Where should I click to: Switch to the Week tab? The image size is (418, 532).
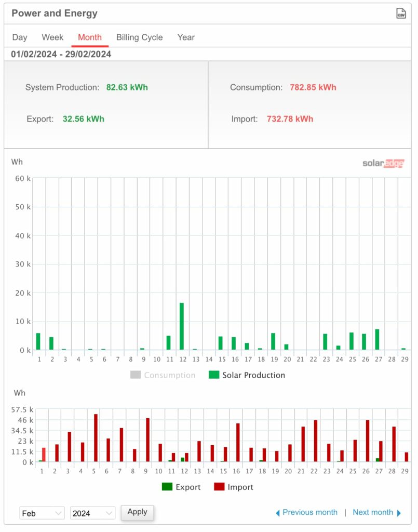pos(52,37)
